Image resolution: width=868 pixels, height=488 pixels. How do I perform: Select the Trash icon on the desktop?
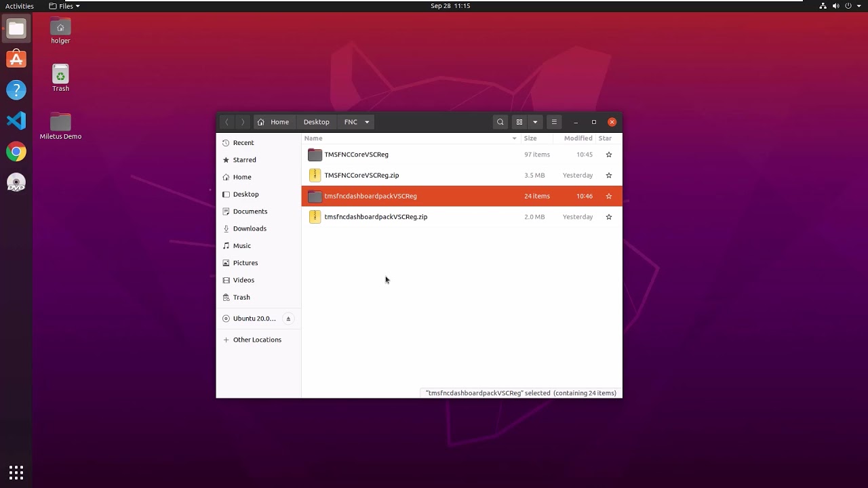coord(60,79)
